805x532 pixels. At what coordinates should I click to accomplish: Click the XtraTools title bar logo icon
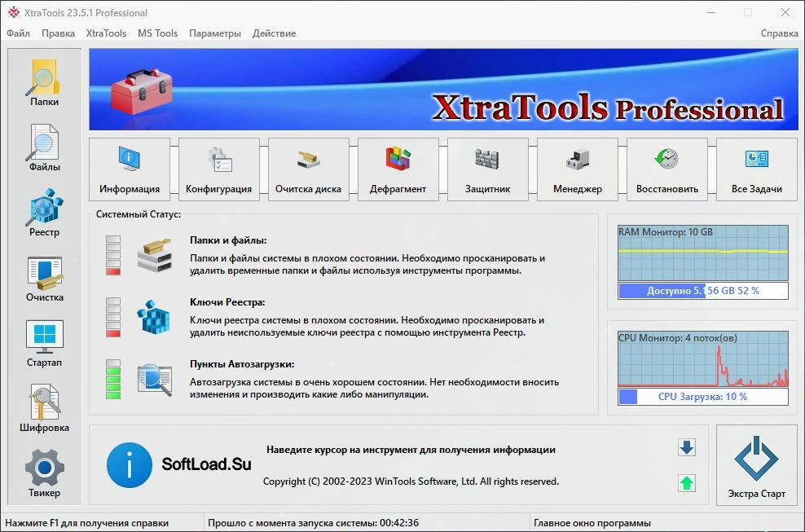(13, 12)
